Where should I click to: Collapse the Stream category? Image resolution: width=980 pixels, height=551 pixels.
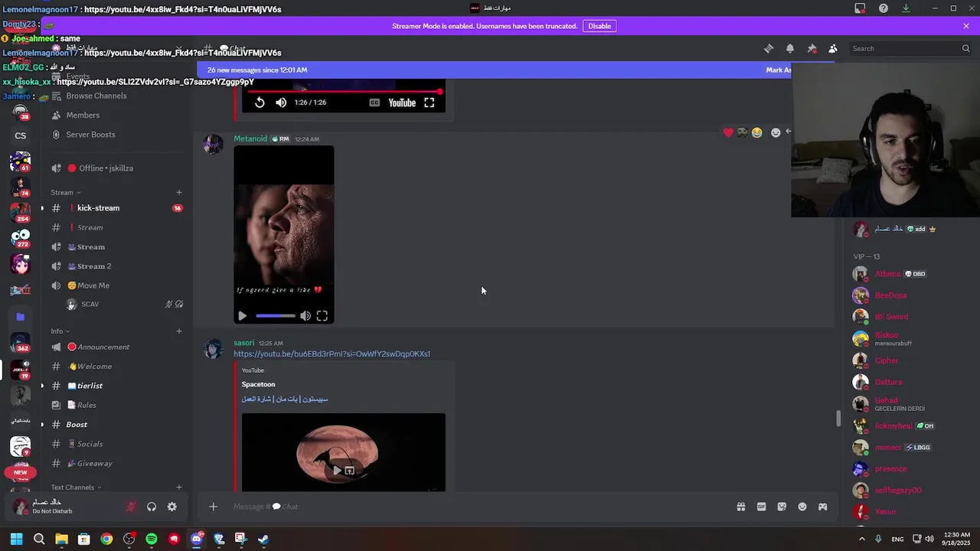click(65, 192)
